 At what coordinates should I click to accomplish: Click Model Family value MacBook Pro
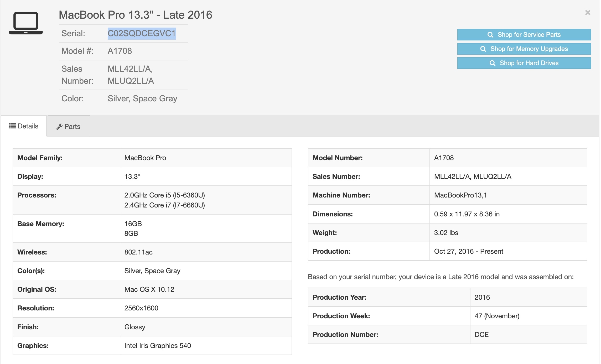tap(145, 158)
